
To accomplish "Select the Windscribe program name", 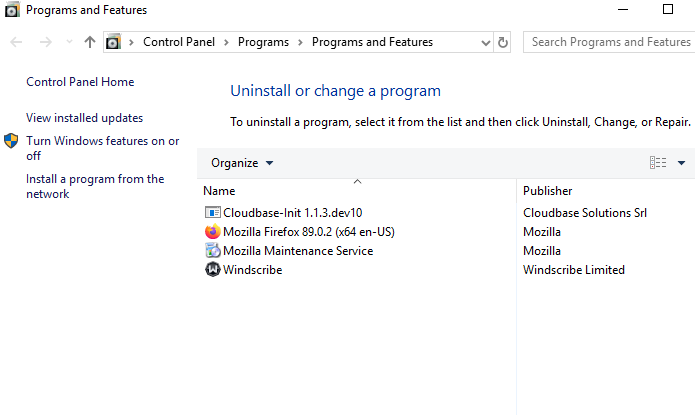I will tap(253, 270).
